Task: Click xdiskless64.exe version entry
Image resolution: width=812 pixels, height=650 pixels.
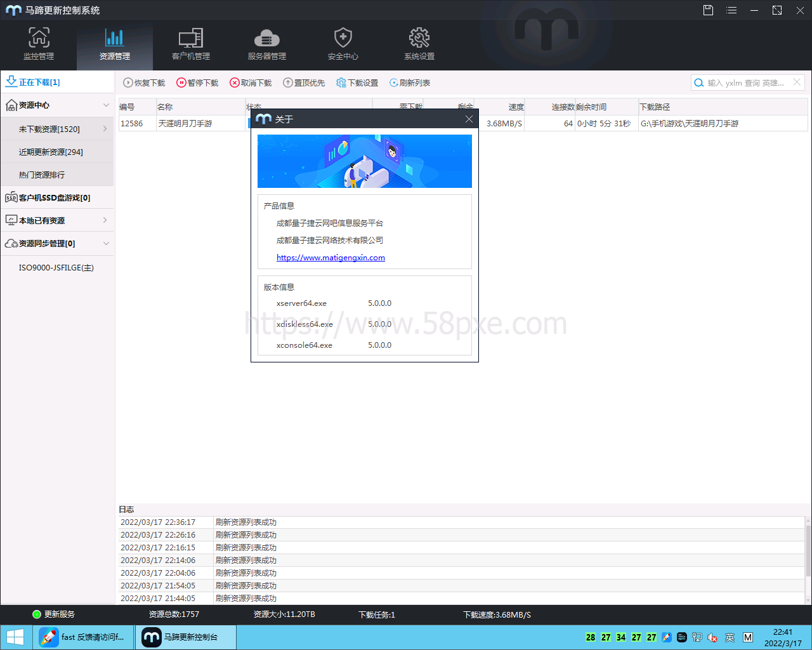Action: (304, 324)
